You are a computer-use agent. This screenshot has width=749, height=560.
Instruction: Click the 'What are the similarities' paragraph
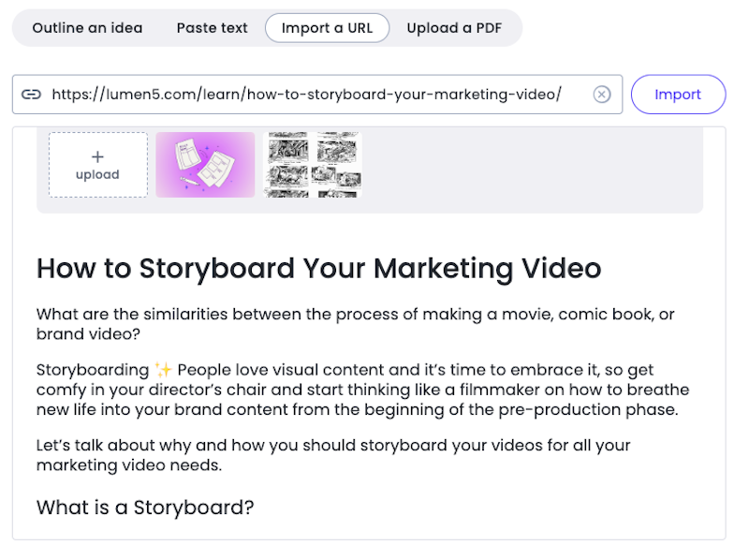356,324
